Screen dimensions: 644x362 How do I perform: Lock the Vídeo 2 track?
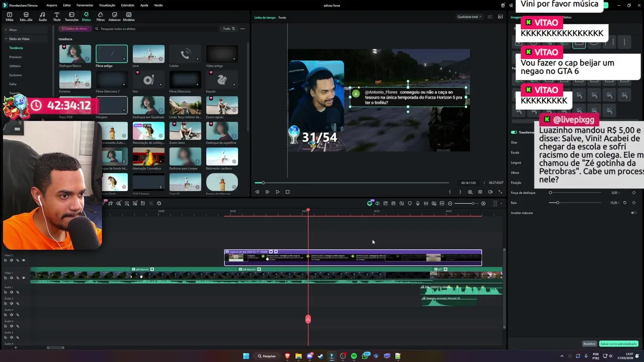[x=6, y=260]
